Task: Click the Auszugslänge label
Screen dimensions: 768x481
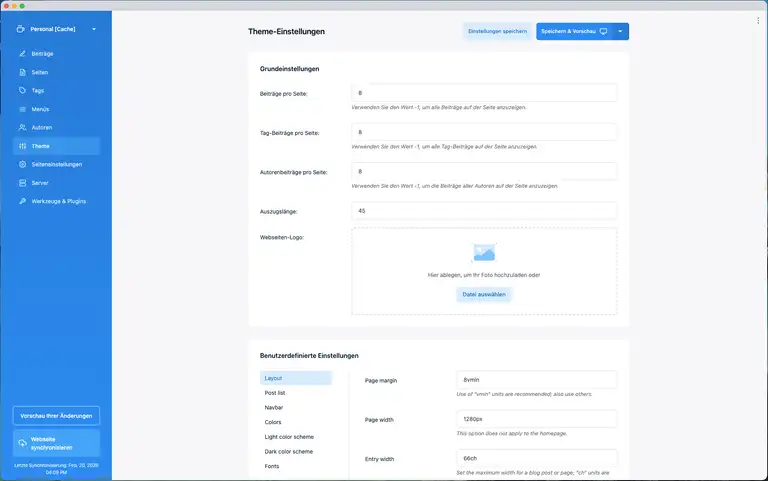Action: click(x=279, y=212)
